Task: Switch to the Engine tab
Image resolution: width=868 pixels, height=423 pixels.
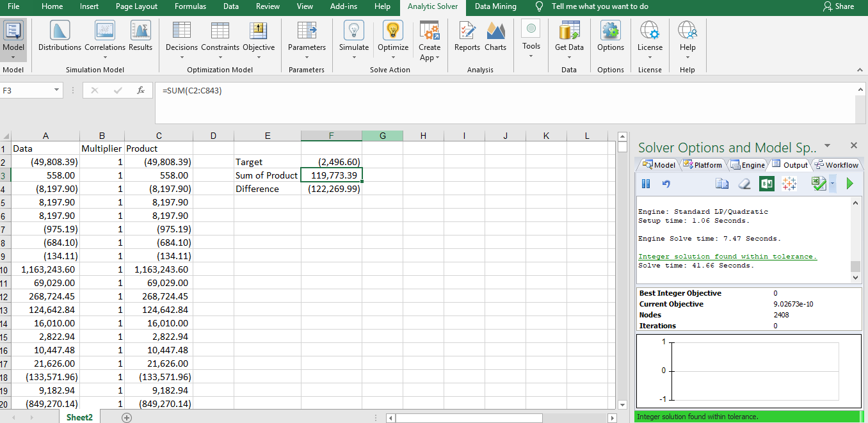Action: pyautogui.click(x=748, y=164)
